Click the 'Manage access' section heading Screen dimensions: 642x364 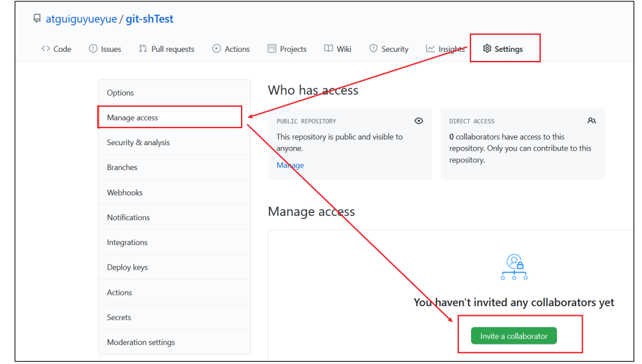[x=311, y=212]
